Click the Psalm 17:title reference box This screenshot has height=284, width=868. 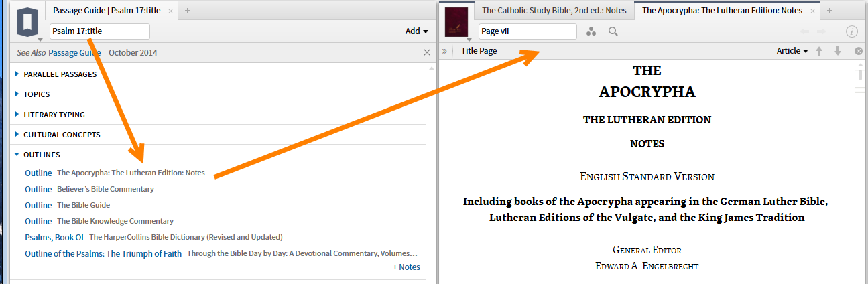100,31
